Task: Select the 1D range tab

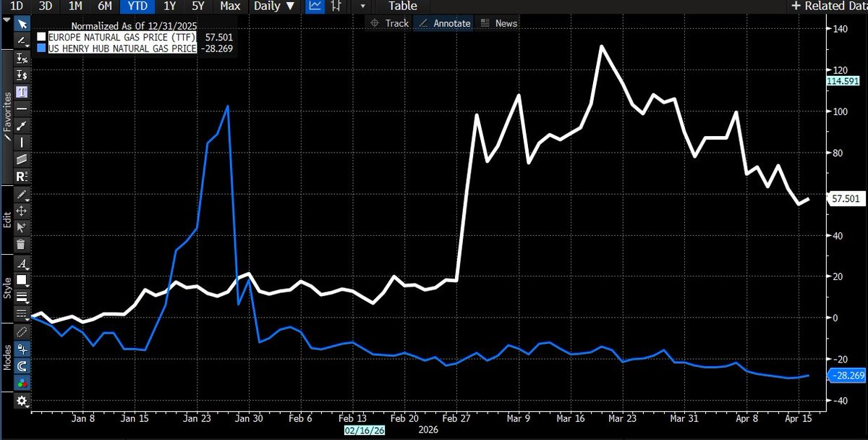Action: 16,7
